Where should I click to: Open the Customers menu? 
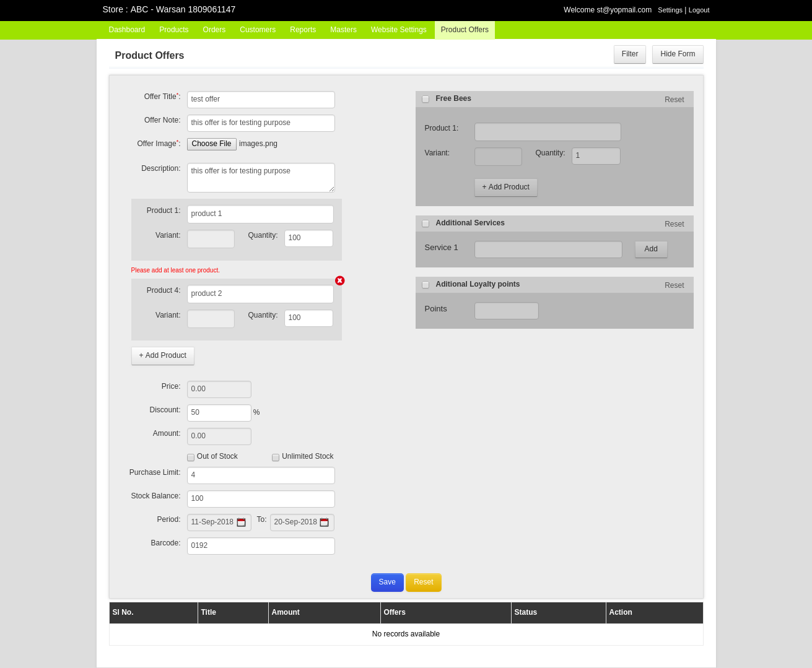[x=258, y=30]
